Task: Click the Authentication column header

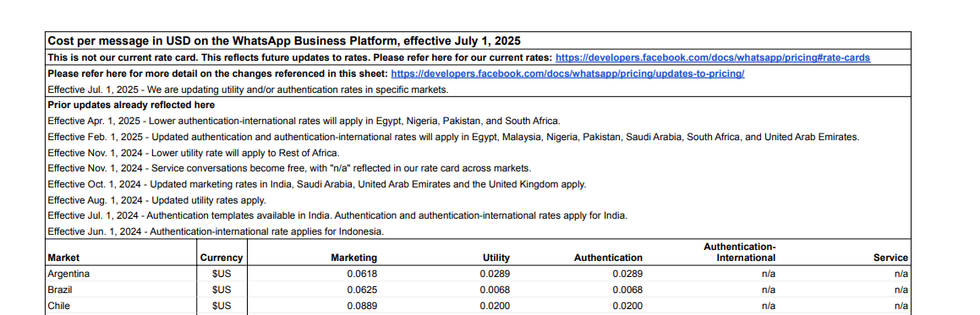Action: (x=608, y=258)
